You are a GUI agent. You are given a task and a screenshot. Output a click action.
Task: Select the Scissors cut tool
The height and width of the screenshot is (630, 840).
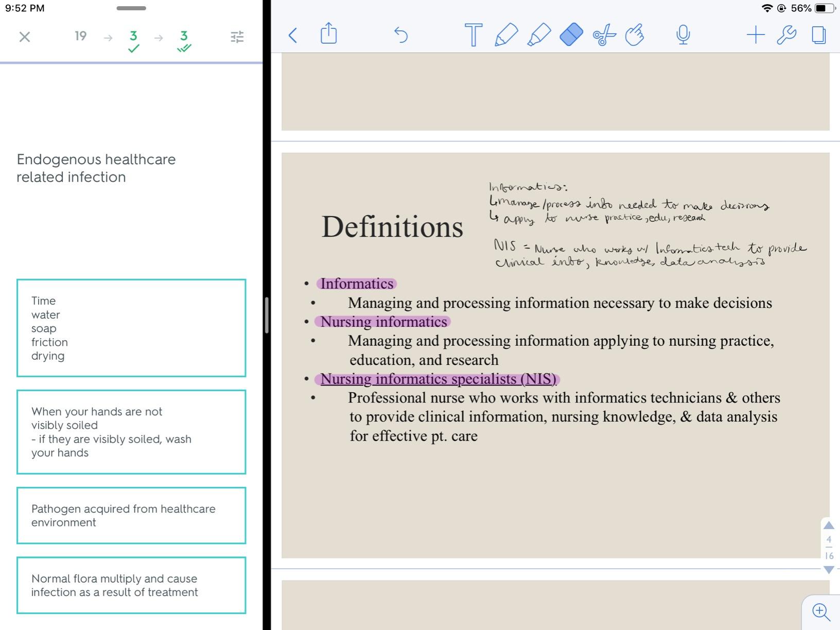click(604, 35)
